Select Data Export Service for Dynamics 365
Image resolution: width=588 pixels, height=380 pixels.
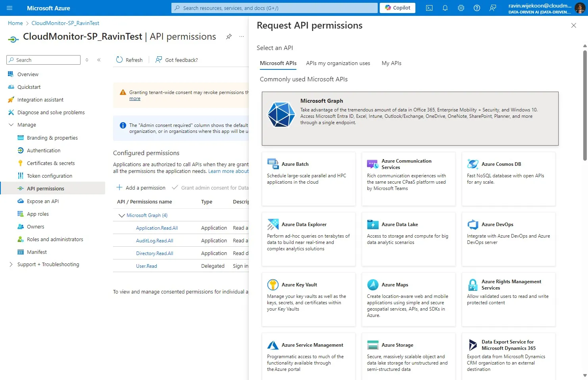[508, 357]
